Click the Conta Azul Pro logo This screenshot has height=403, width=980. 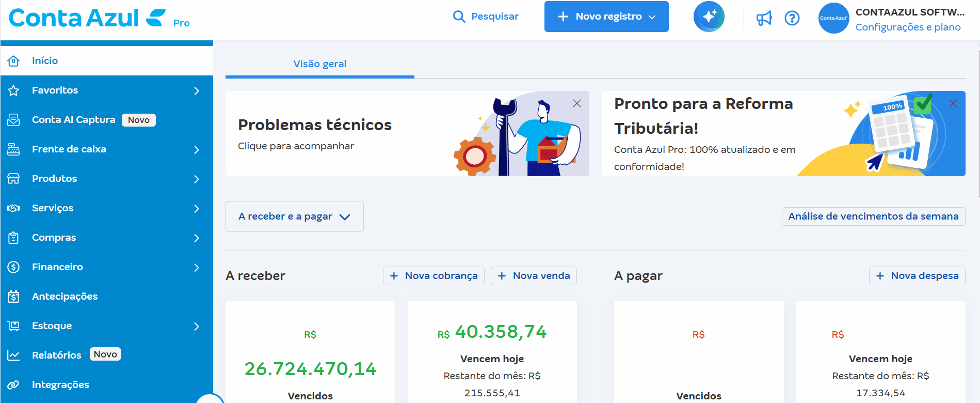tap(99, 18)
